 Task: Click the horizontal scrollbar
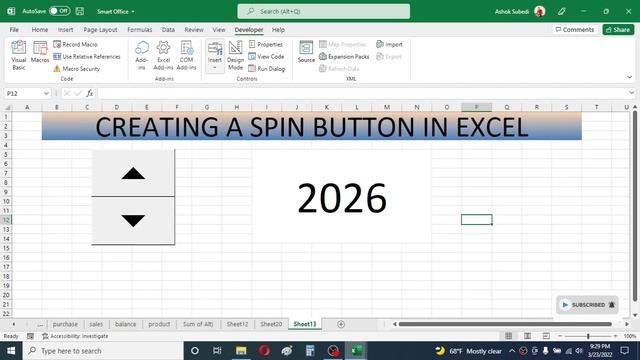tap(505, 324)
